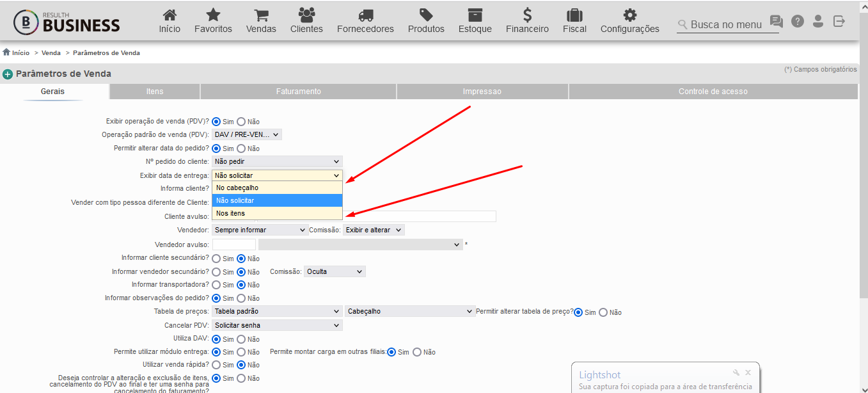Select Não for Exibir operação de venda
This screenshot has height=393, width=868.
click(241, 122)
